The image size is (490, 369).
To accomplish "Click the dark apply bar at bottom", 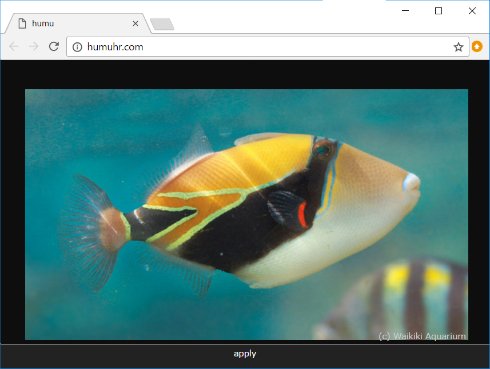I will click(245, 355).
